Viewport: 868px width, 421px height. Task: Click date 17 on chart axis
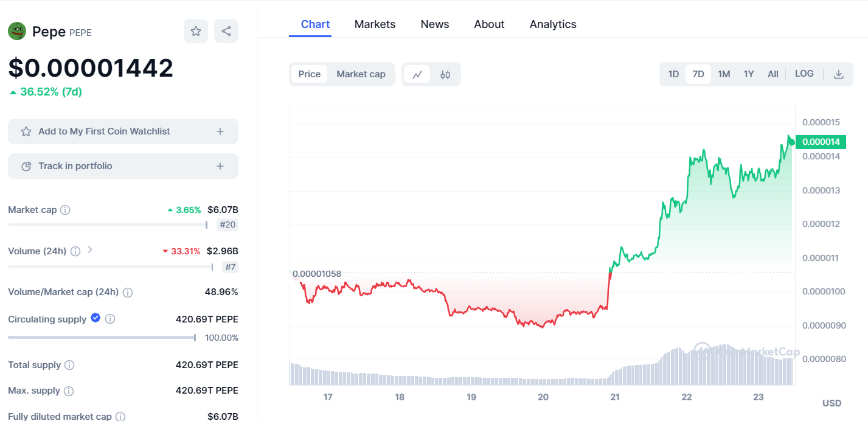(x=328, y=397)
